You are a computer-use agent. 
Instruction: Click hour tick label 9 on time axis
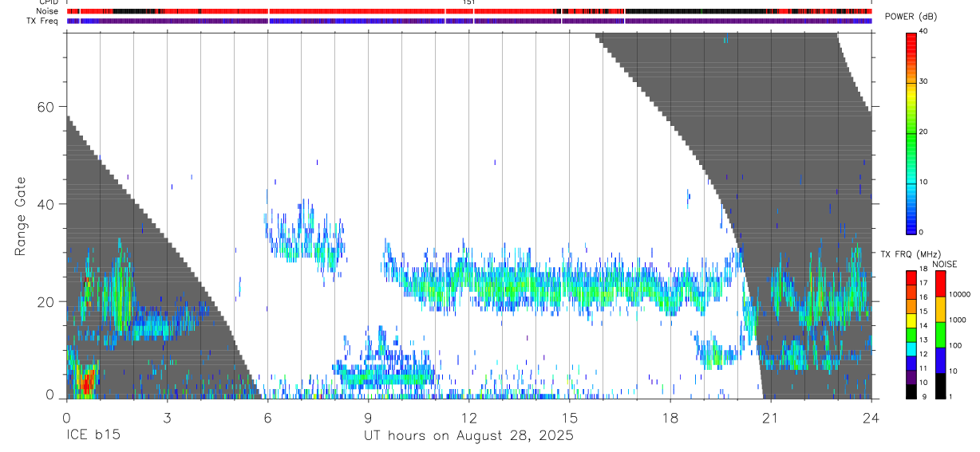click(368, 416)
